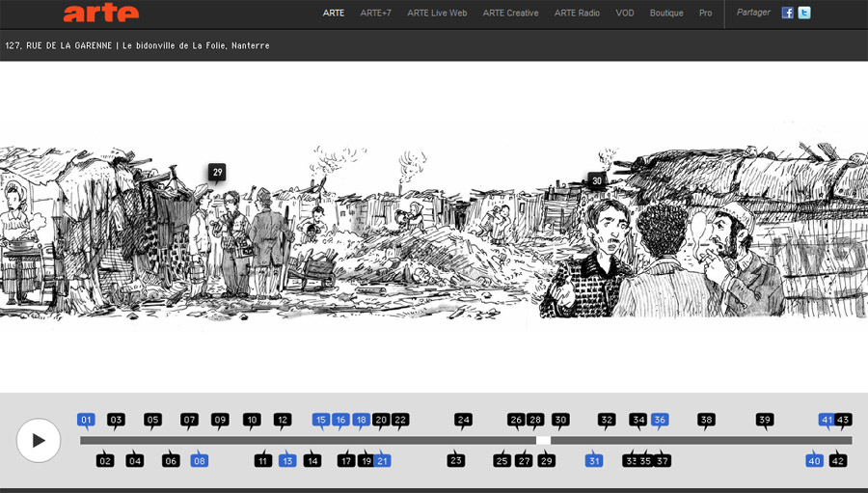Jump to marker 30 above the timeline

coord(560,420)
